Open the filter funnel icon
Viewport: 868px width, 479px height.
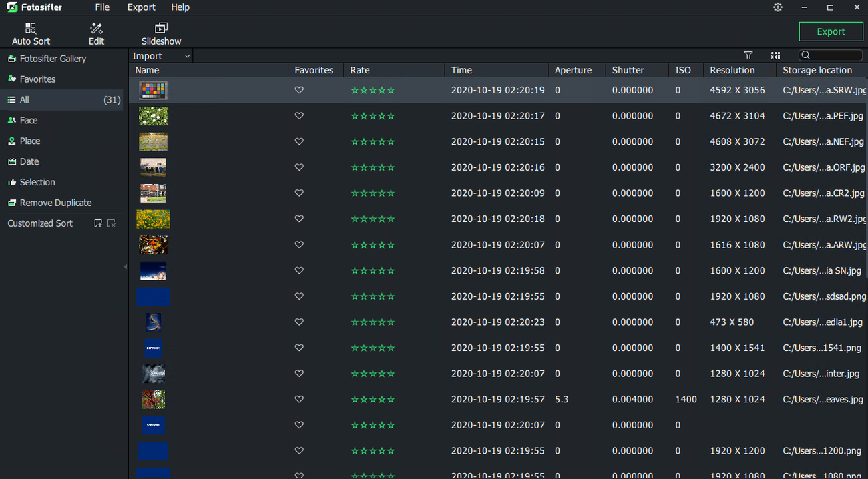coord(748,56)
